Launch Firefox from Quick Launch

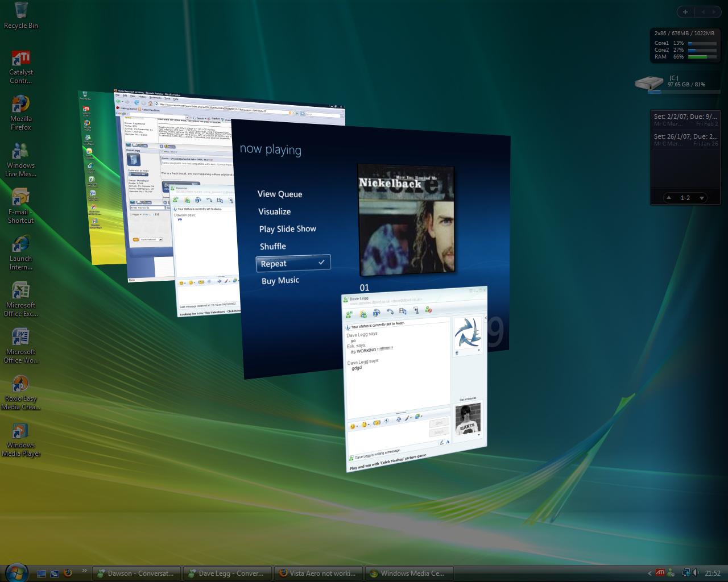(69, 573)
